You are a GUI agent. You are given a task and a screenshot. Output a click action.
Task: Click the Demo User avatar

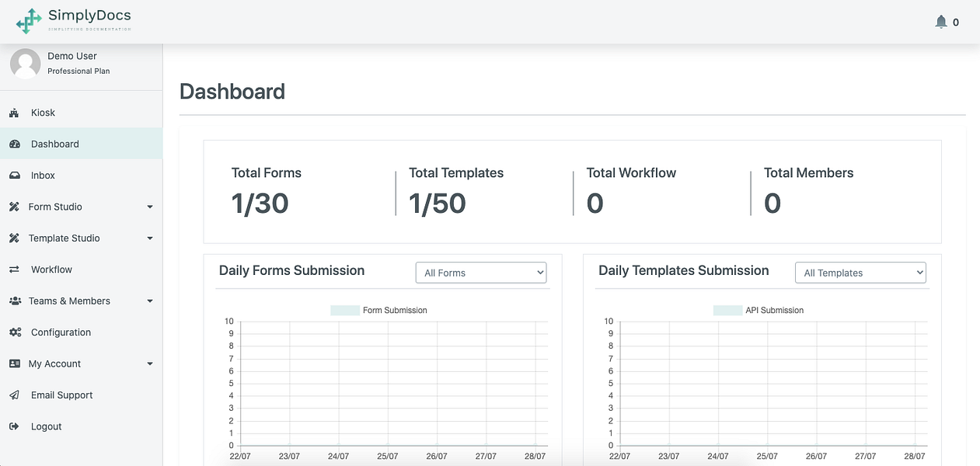pos(25,63)
